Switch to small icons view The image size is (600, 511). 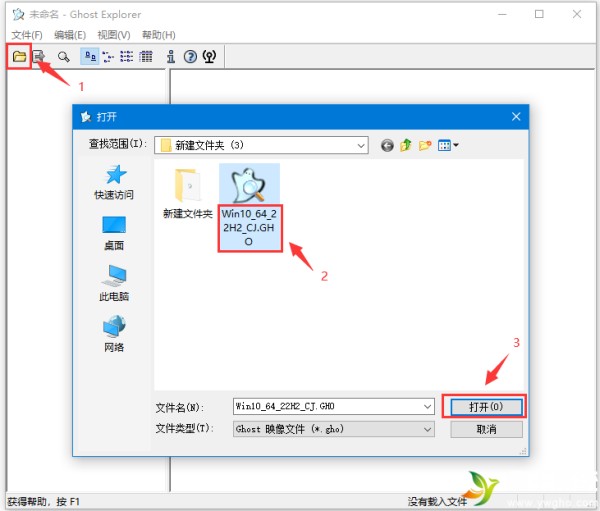(108, 57)
